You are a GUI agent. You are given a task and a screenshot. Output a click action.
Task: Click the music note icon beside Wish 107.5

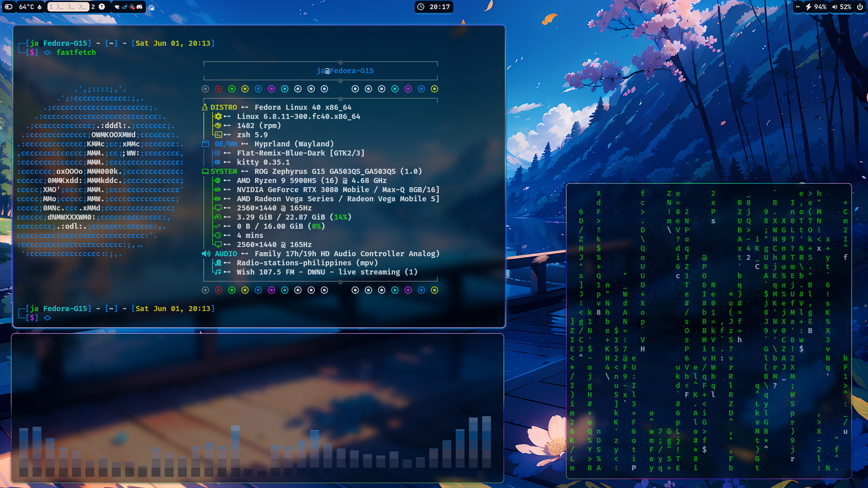point(218,272)
